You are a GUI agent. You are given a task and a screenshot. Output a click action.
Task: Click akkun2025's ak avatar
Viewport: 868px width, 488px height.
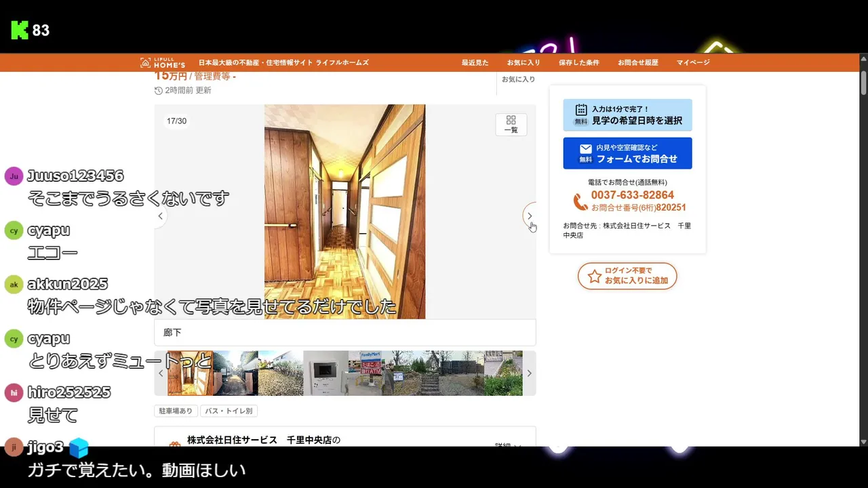tap(14, 285)
